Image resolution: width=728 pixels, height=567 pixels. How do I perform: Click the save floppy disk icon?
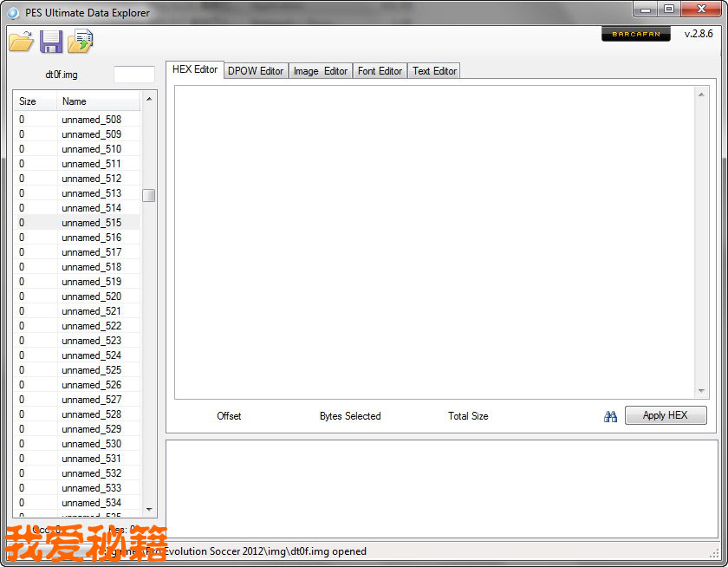[51, 41]
